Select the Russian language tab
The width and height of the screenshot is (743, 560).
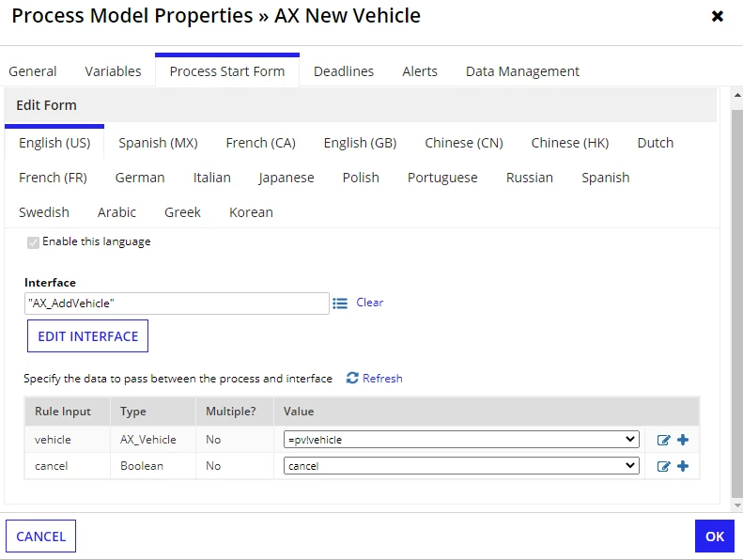pyautogui.click(x=529, y=178)
